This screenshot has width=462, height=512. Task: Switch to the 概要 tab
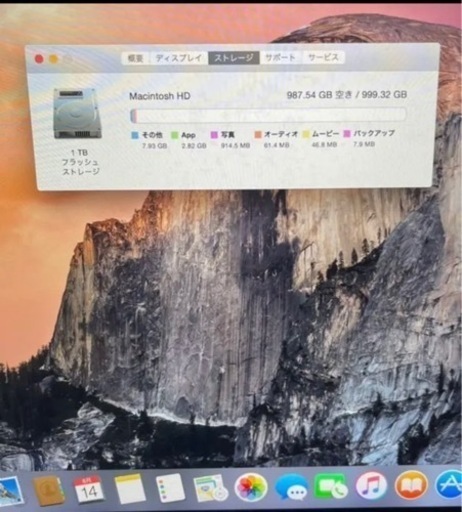pos(135,58)
